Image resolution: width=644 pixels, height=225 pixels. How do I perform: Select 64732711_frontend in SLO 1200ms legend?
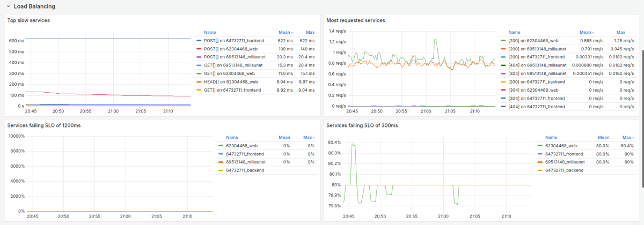244,154
